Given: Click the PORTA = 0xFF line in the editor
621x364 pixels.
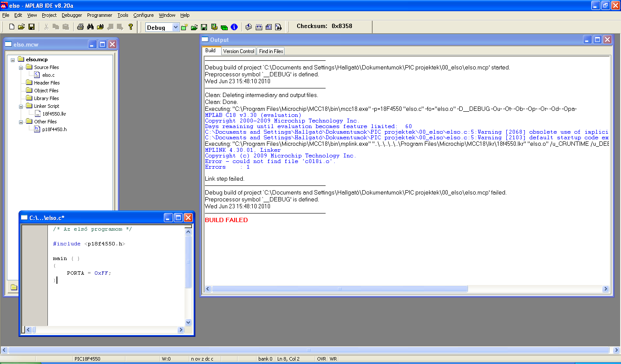Looking at the screenshot, I should coord(89,273).
